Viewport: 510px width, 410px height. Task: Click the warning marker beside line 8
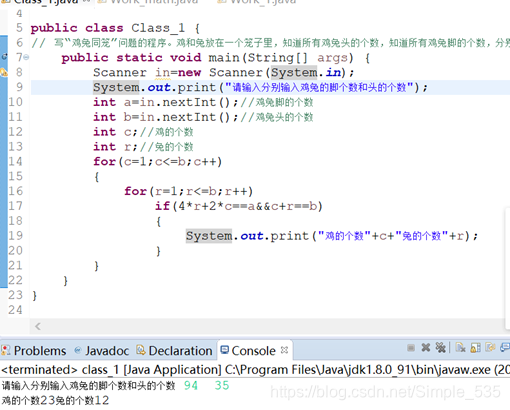pyautogui.click(x=4, y=72)
